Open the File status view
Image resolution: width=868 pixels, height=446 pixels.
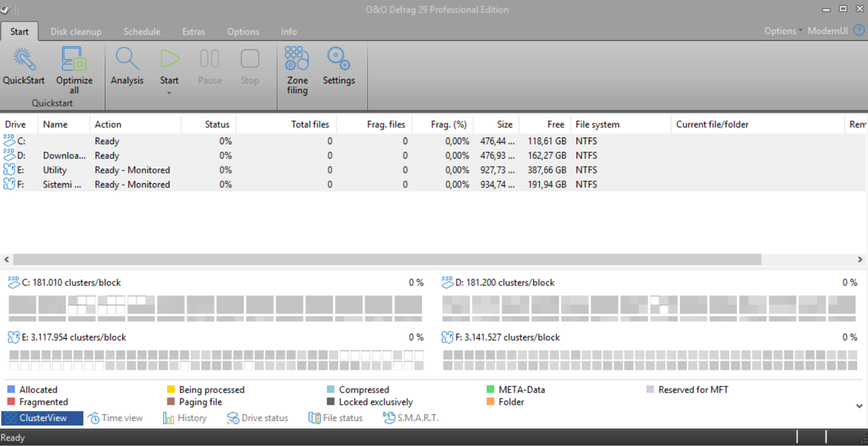point(336,418)
